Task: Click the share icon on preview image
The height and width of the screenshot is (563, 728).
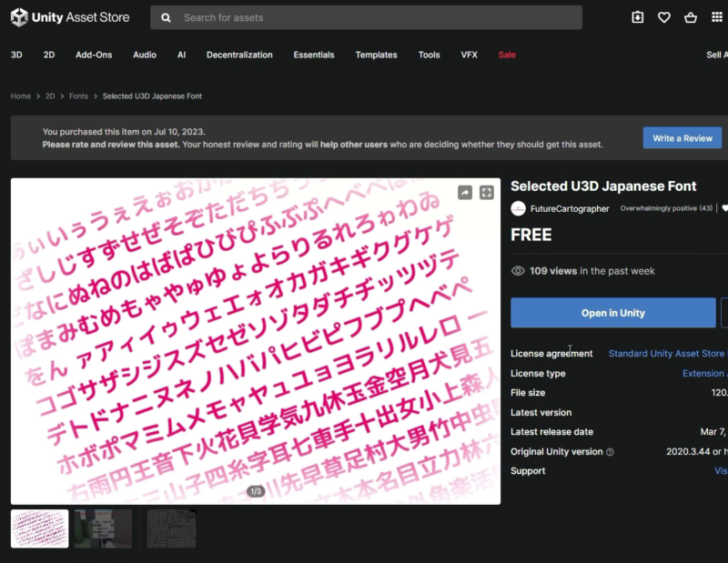Action: [464, 193]
